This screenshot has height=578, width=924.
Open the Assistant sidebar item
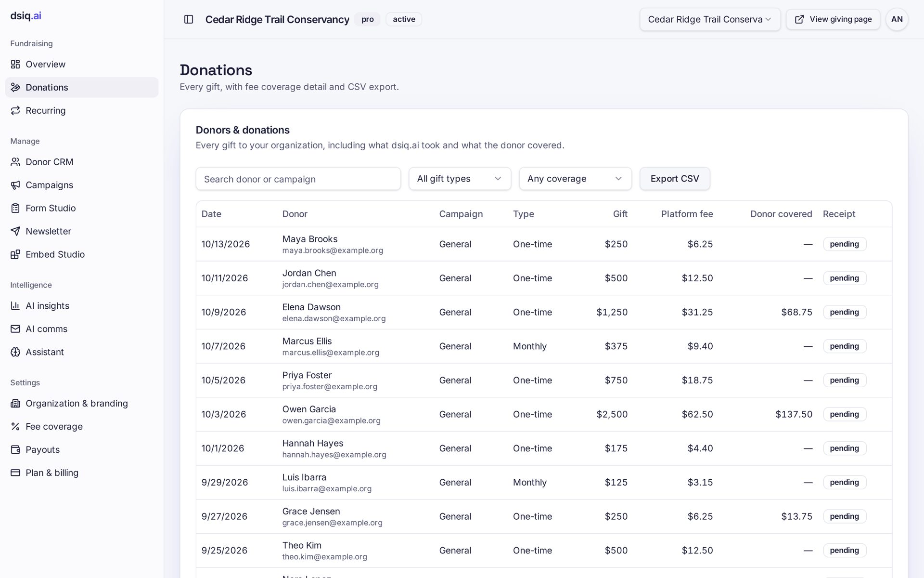click(x=82, y=352)
